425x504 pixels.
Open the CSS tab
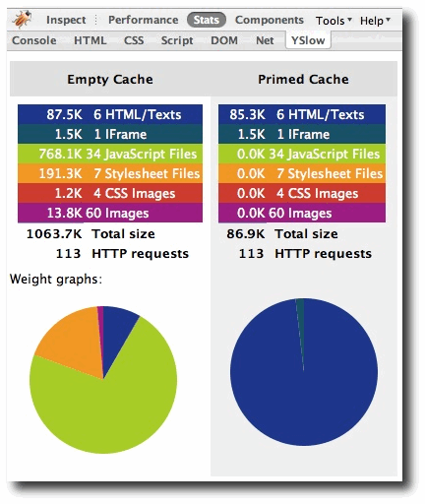pyautogui.click(x=134, y=40)
